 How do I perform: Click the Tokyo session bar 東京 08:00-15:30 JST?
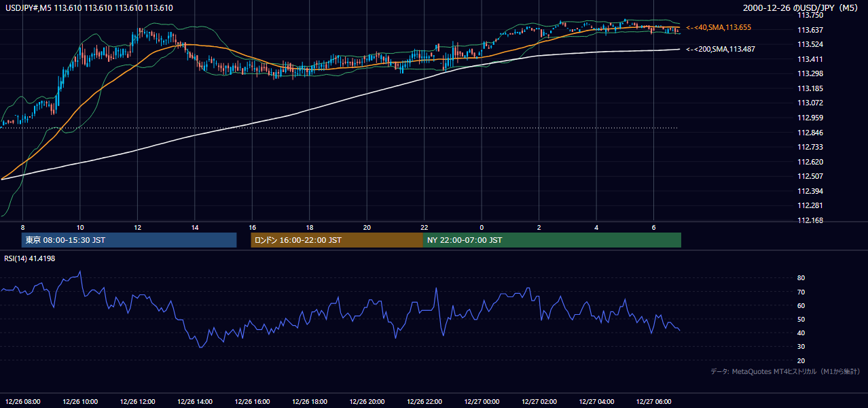tap(129, 240)
